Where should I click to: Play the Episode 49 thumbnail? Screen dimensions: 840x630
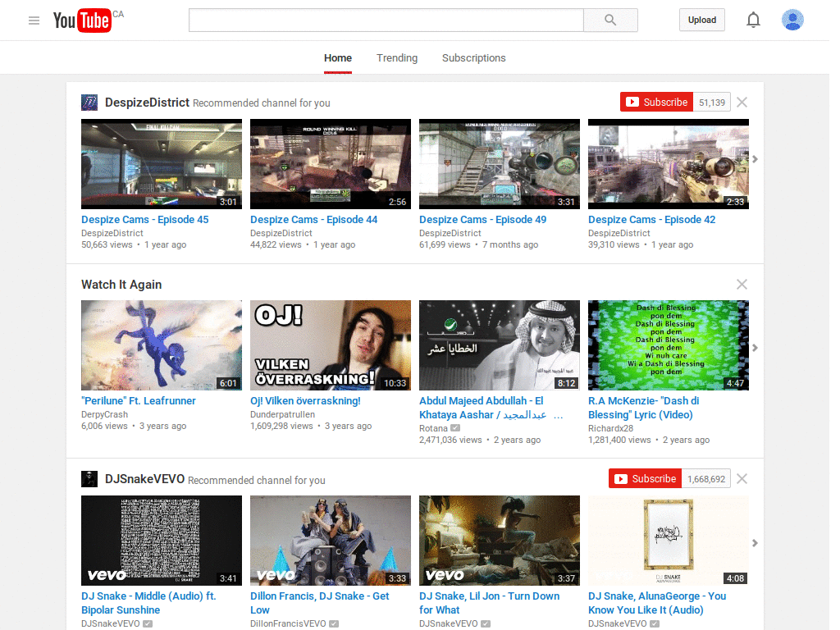500,164
